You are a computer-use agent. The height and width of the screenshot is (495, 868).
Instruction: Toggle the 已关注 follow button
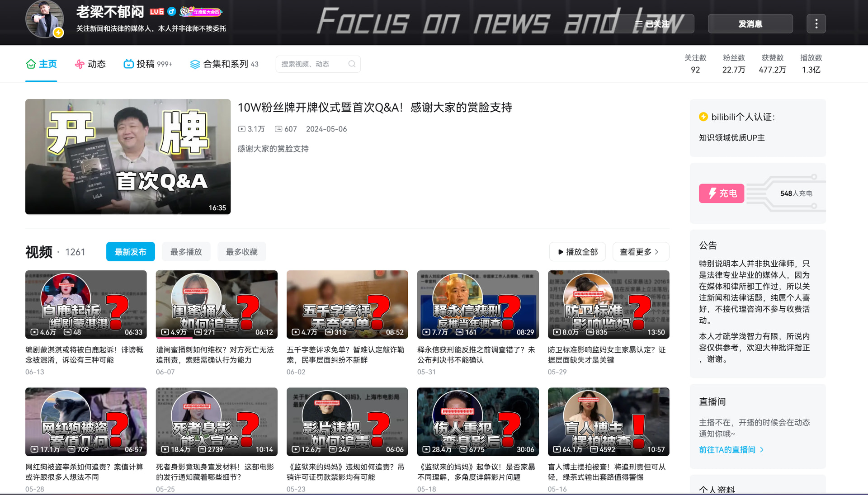click(x=652, y=24)
